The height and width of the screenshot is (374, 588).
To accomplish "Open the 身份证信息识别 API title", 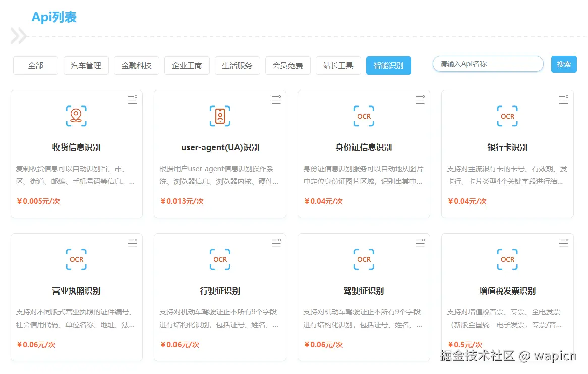I will tap(364, 147).
